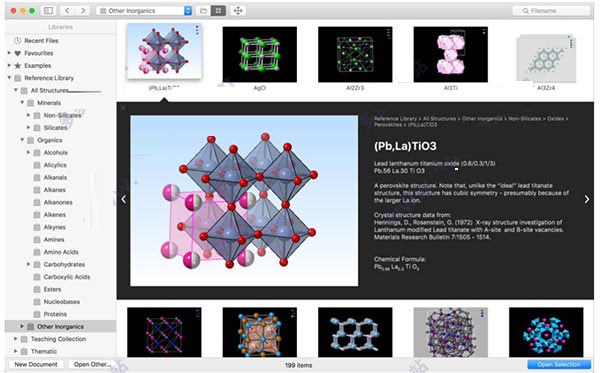Select the Thematic folder
This screenshot has width=600, height=373.
pyautogui.click(x=39, y=351)
